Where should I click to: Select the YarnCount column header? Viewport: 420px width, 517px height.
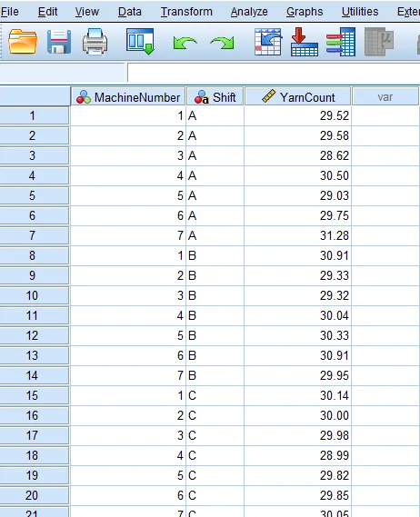297,97
